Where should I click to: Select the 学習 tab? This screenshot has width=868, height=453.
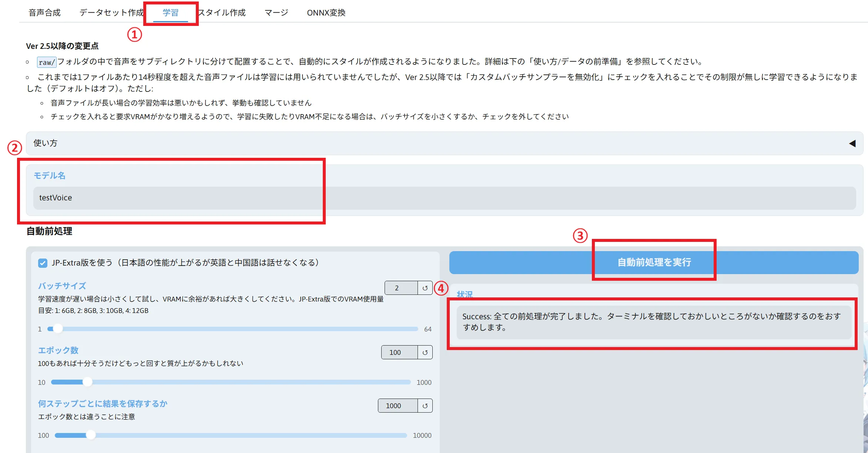(x=171, y=13)
